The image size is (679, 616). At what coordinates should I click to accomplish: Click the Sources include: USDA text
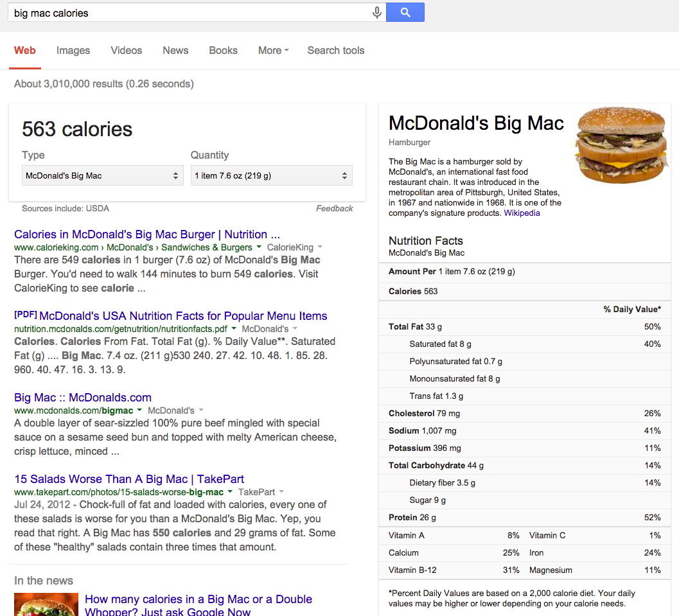click(66, 209)
